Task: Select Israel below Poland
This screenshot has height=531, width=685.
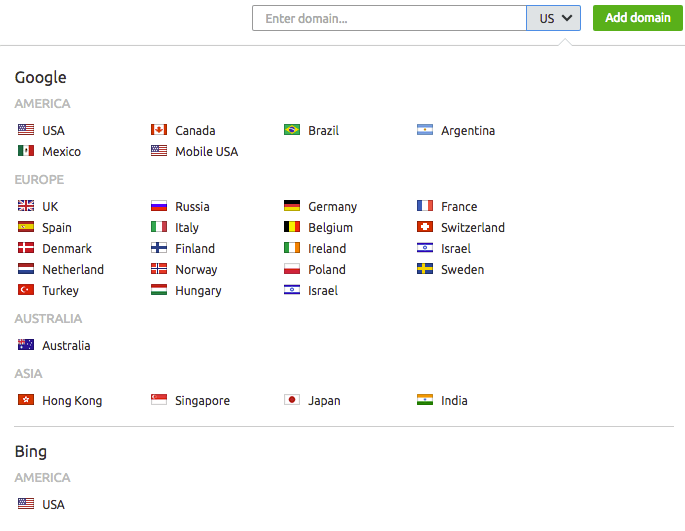Action: coord(323,291)
